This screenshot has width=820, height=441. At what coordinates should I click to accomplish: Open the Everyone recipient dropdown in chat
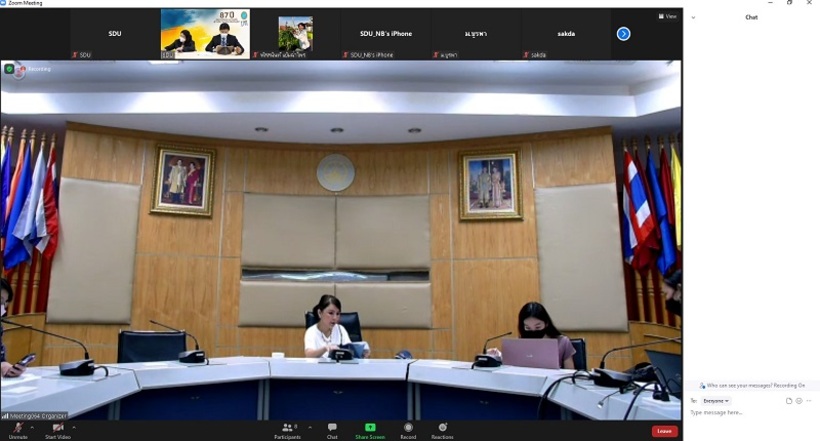(x=716, y=400)
